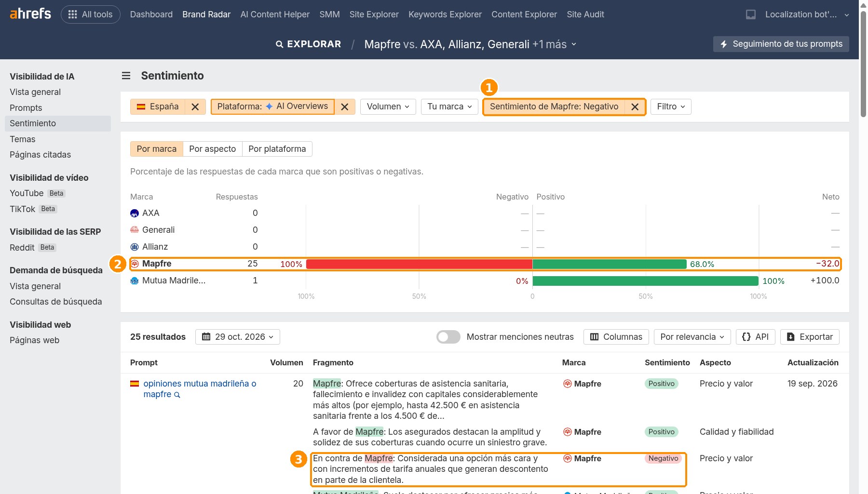Image resolution: width=868 pixels, height=494 pixels.
Task: Open Consultas de búsqueda in the sidebar
Action: 56,302
